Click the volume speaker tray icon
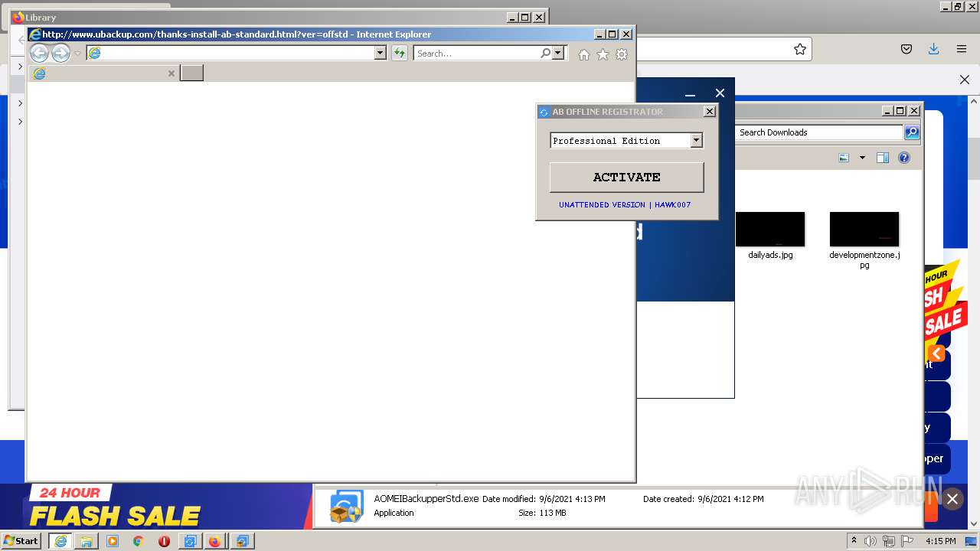The height and width of the screenshot is (551, 980). [871, 541]
